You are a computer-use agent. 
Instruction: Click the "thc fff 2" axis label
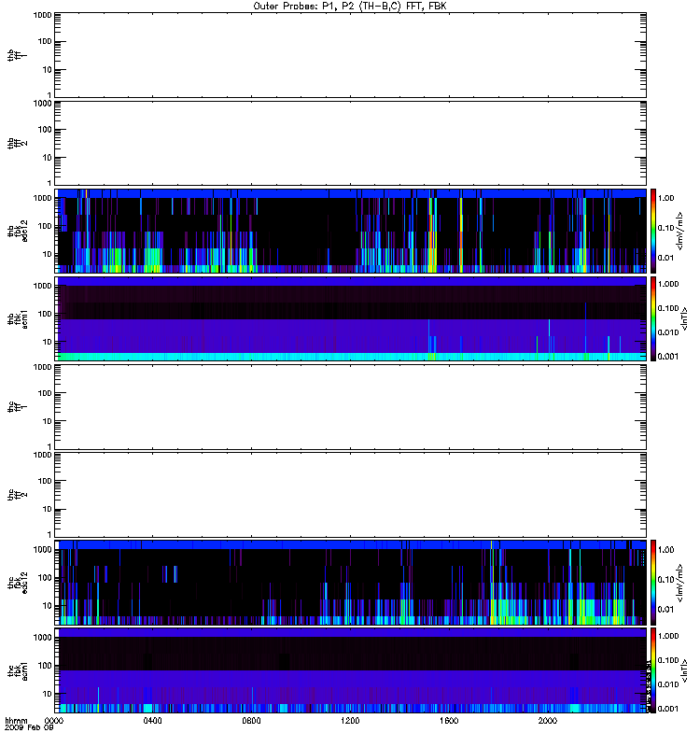17,495
